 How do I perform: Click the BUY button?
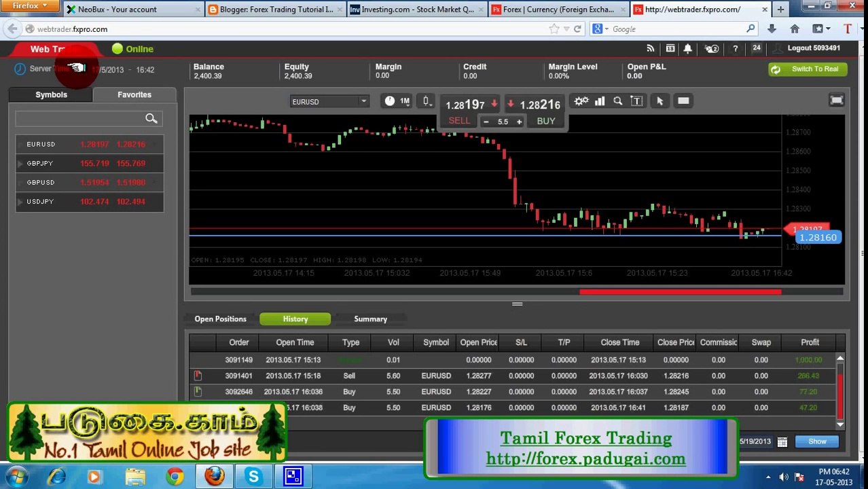(546, 121)
